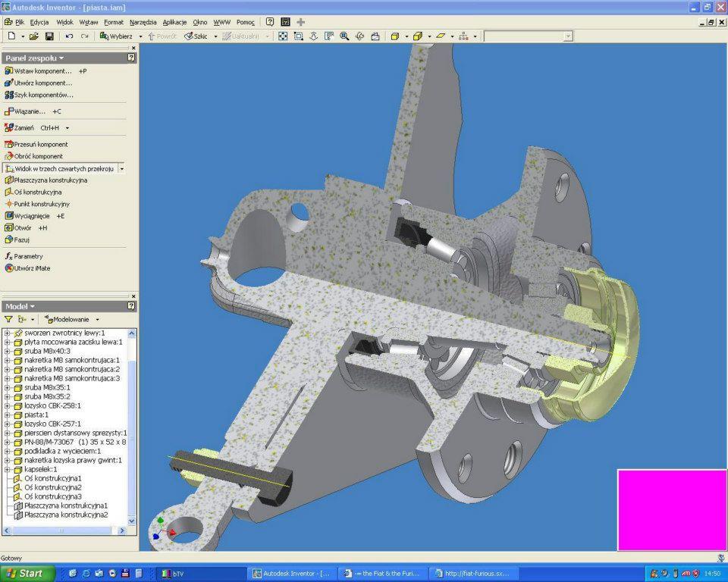The width and height of the screenshot is (728, 582).
Task: Click the Save icon in toolbar
Action: point(49,36)
